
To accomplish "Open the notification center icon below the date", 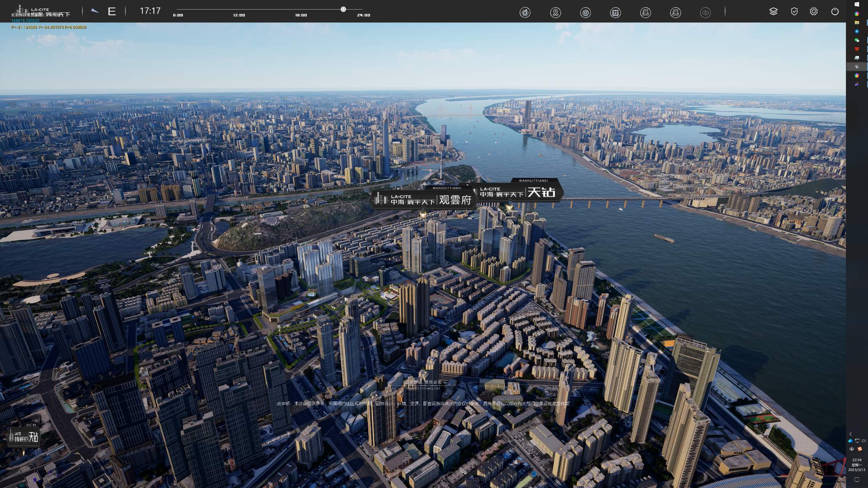I will coord(857,480).
